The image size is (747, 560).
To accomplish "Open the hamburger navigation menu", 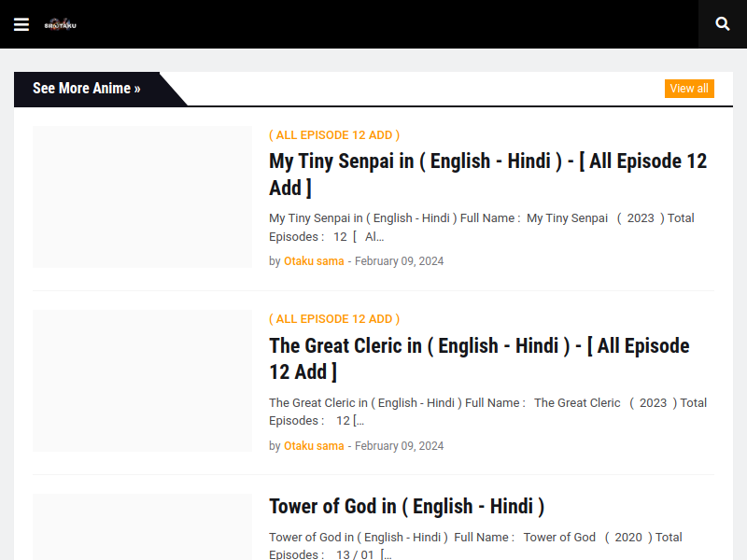I will click(x=21, y=24).
